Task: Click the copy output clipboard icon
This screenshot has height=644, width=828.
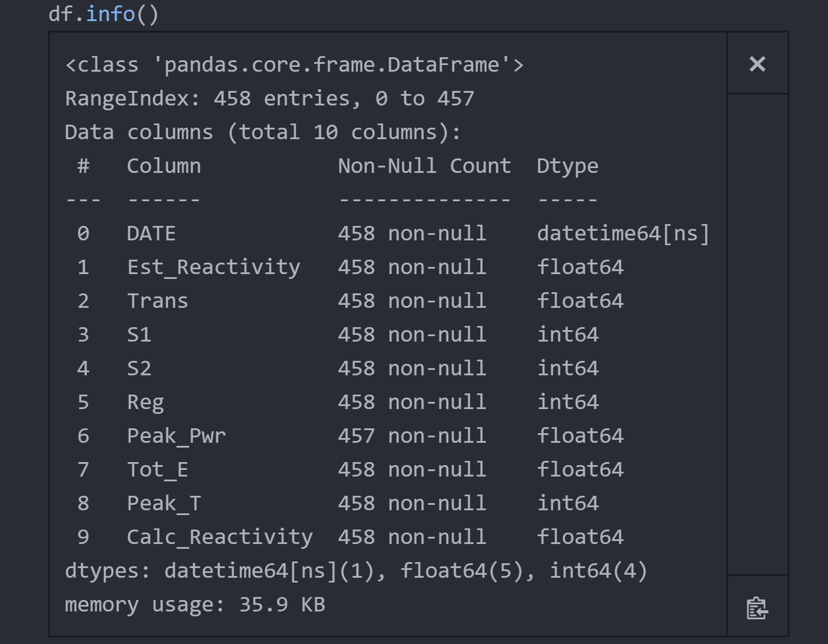Action: (757, 608)
